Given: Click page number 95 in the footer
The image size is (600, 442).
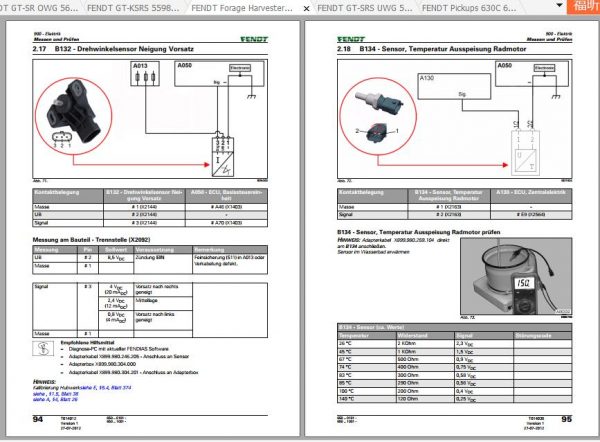Looking at the screenshot, I should coord(567,419).
